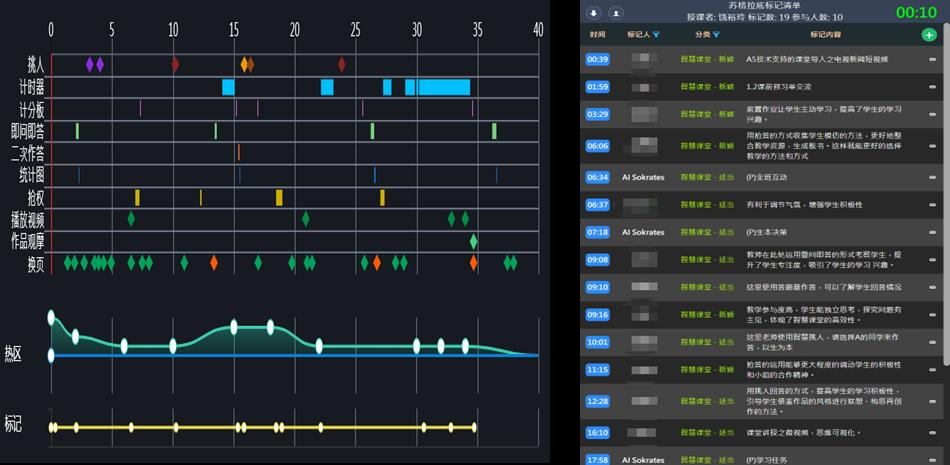Image resolution: width=950 pixels, height=465 pixels.
Task: Click the download arrow icon in list header
Action: coord(593,13)
